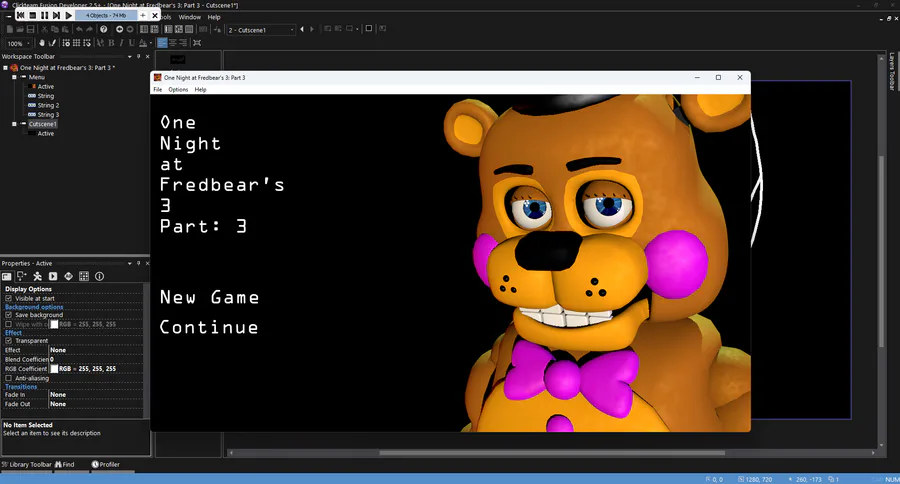The height and width of the screenshot is (484, 900).
Task: Open text color dropdown arrow
Action: (x=151, y=43)
